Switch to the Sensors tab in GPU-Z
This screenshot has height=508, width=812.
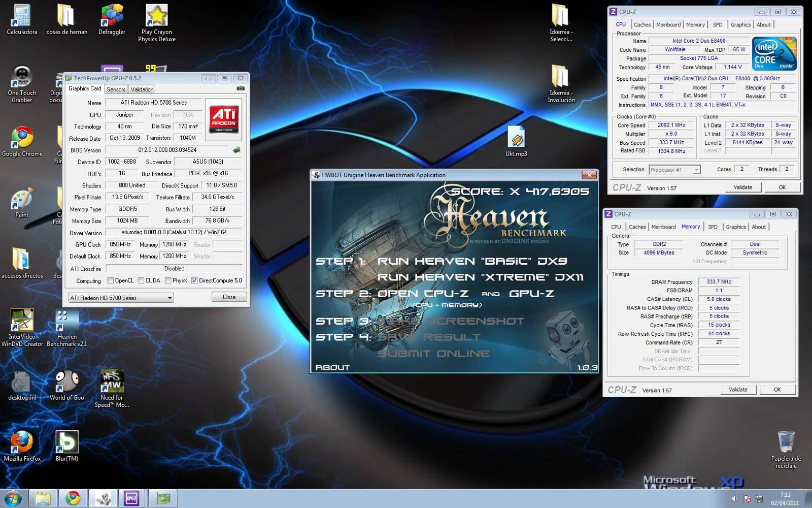click(116, 89)
